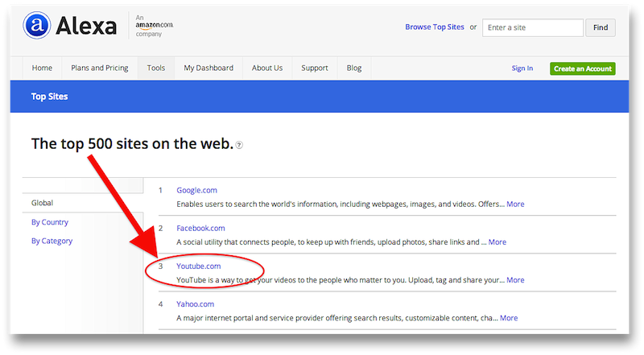Screen dimensions: 644x355
Task: Click the Alexa wordmark text
Action: (86, 27)
